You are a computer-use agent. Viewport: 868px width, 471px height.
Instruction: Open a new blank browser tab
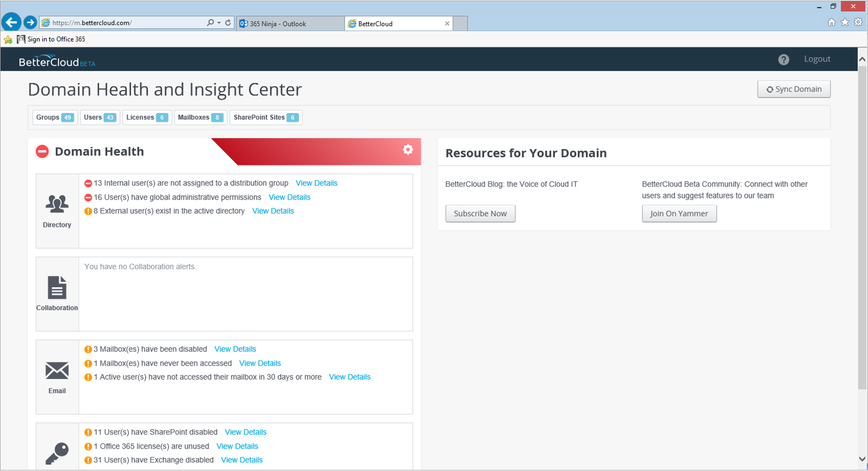(460, 23)
